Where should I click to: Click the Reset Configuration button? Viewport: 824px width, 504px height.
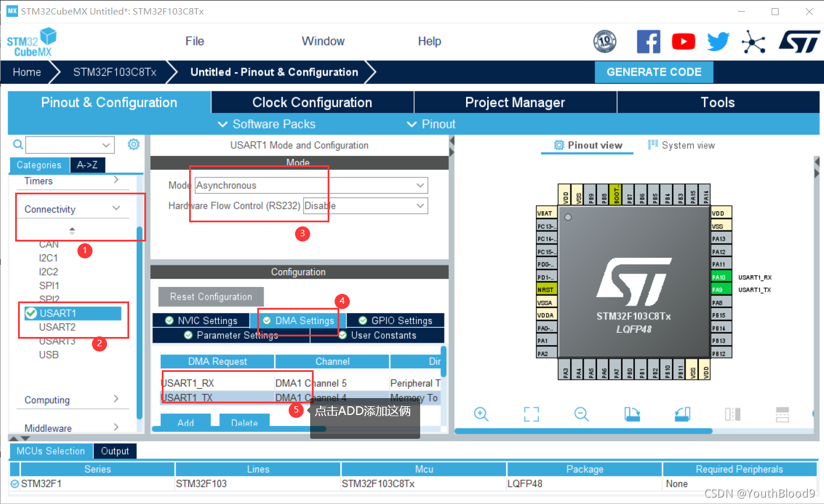[x=211, y=297]
